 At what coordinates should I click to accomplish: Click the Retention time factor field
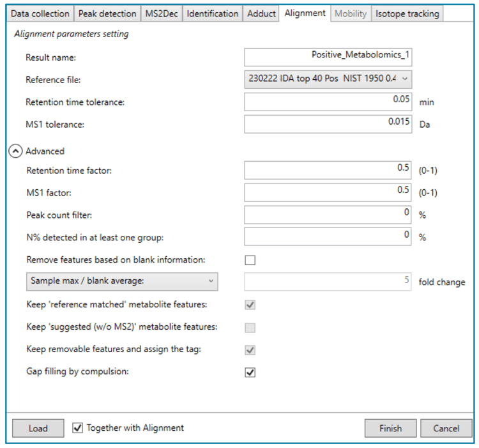click(328, 170)
